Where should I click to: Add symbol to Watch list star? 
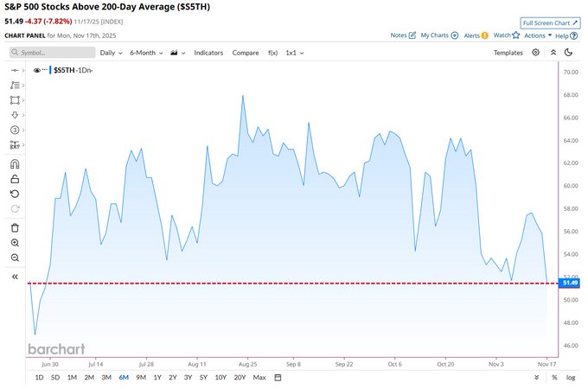[507, 35]
